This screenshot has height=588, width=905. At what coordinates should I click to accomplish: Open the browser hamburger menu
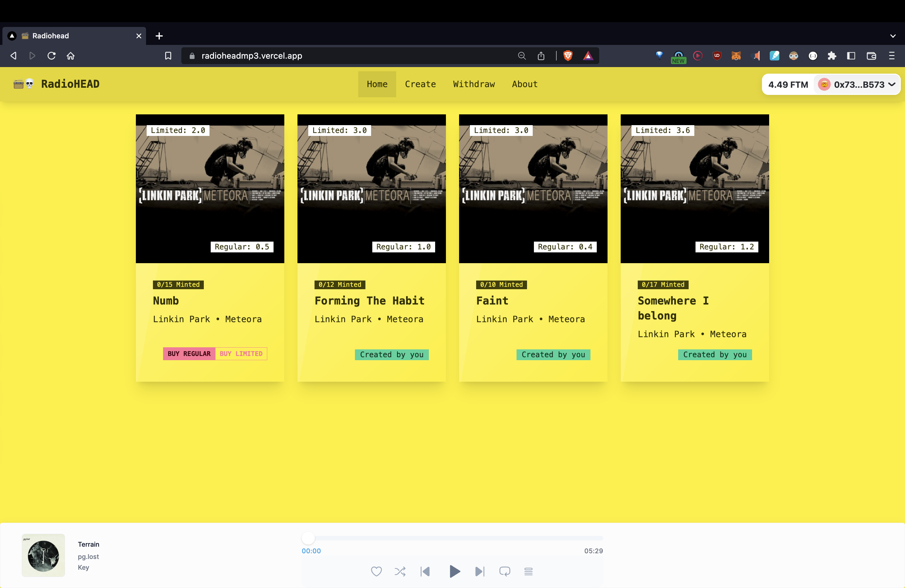(x=891, y=56)
